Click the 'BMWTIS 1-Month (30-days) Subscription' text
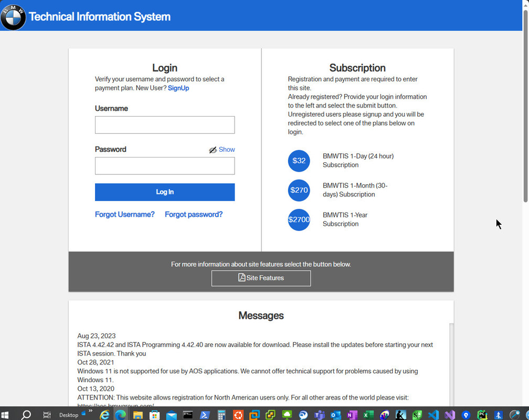 (355, 190)
